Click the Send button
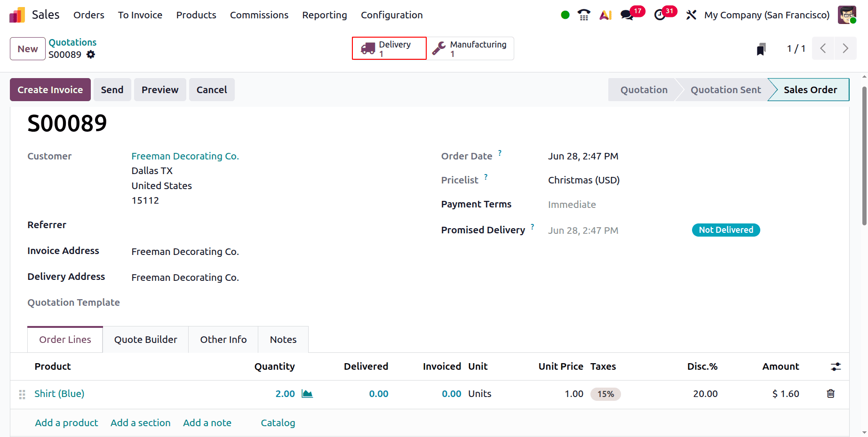This screenshot has height=437, width=868. 112,90
